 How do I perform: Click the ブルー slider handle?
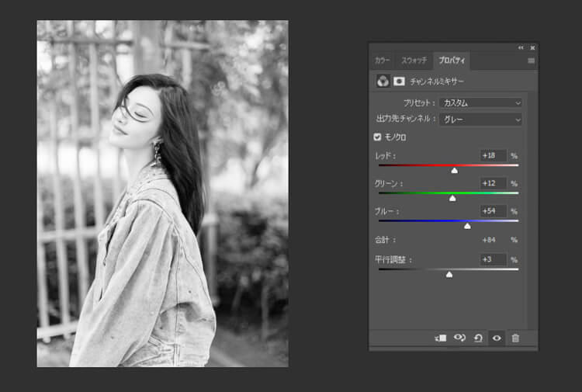[467, 226]
